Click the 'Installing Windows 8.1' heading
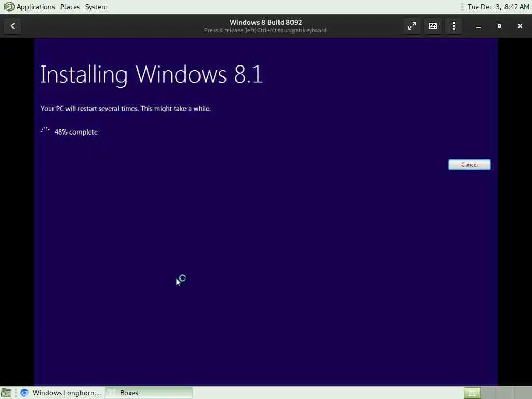 [151, 75]
